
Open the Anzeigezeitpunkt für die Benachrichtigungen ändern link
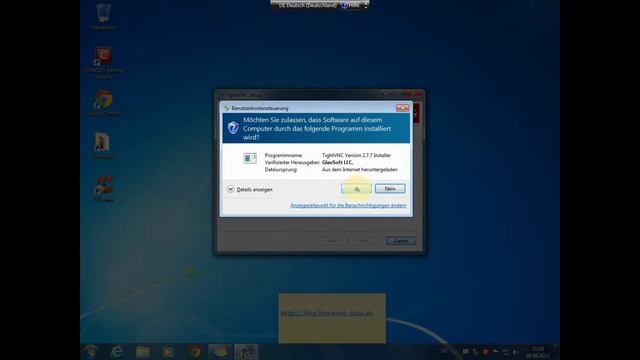348,205
